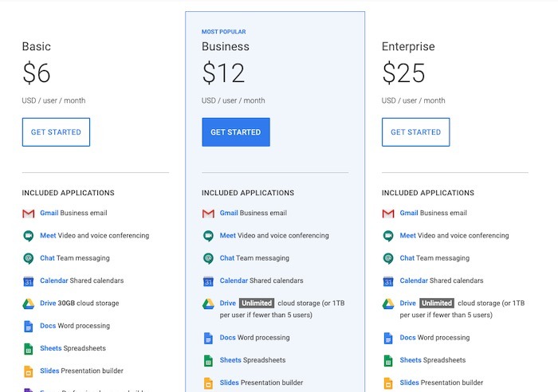Click the Slides icon in the Business plan
Viewport: 558px width, 392px height.
pyautogui.click(x=208, y=383)
